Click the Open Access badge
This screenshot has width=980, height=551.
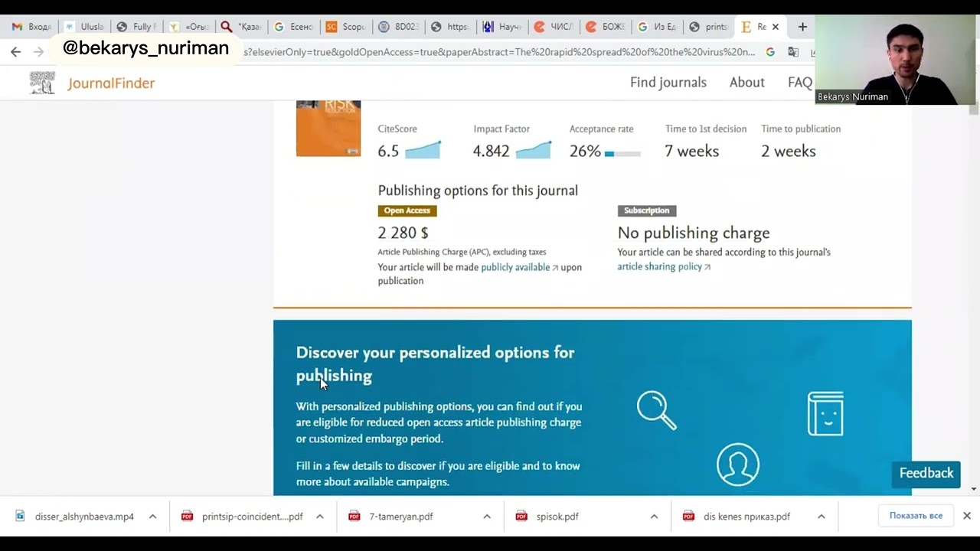[407, 210]
